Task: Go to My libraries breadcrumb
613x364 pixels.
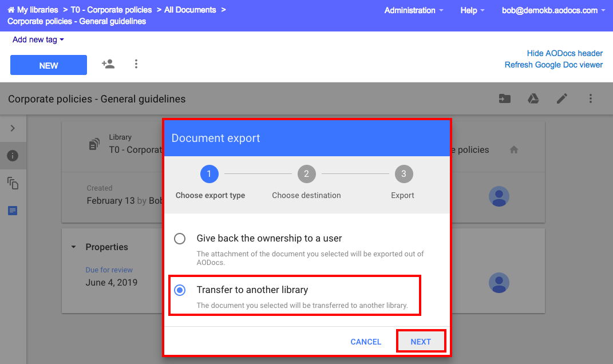Action: pyautogui.click(x=38, y=10)
